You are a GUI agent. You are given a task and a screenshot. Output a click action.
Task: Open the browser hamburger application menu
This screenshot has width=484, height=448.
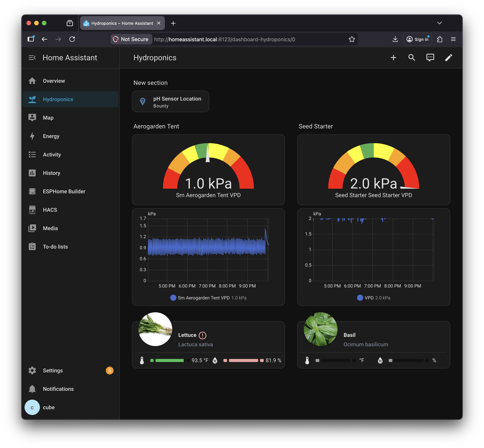(453, 39)
